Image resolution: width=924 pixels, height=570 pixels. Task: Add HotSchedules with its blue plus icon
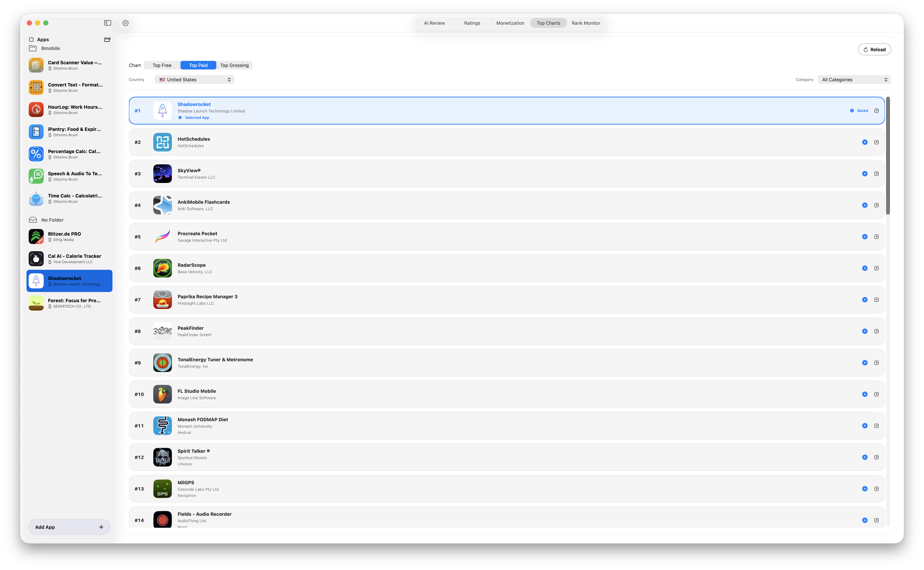coord(864,142)
